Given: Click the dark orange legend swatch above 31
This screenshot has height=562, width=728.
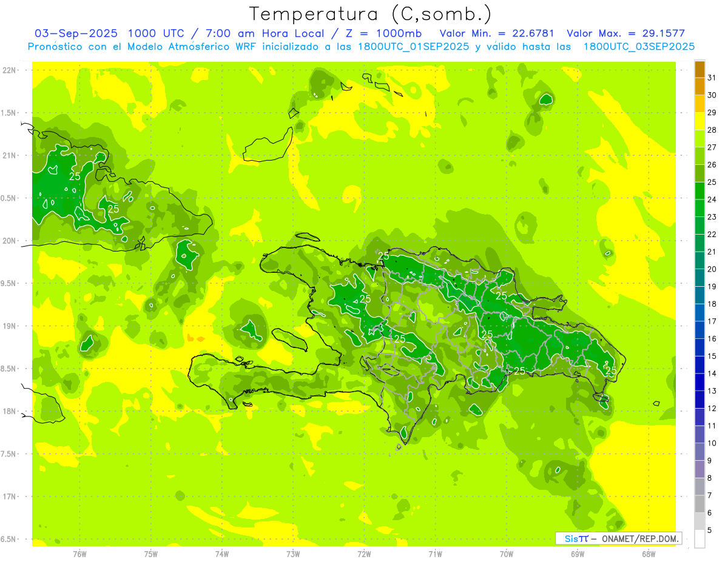Looking at the screenshot, I should (x=699, y=69).
